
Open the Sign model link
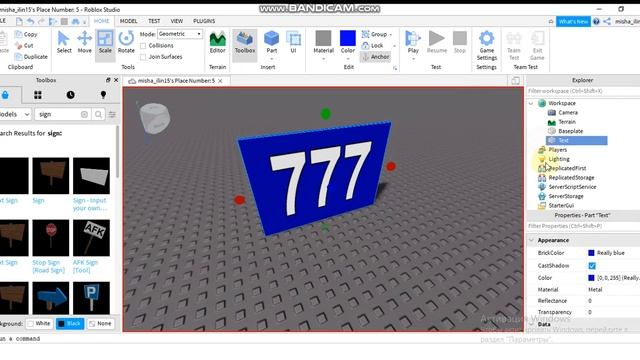coord(38,200)
